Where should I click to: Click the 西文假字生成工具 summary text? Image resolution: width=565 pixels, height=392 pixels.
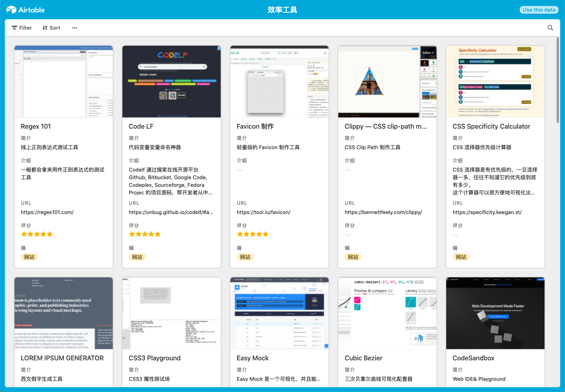(x=42, y=379)
